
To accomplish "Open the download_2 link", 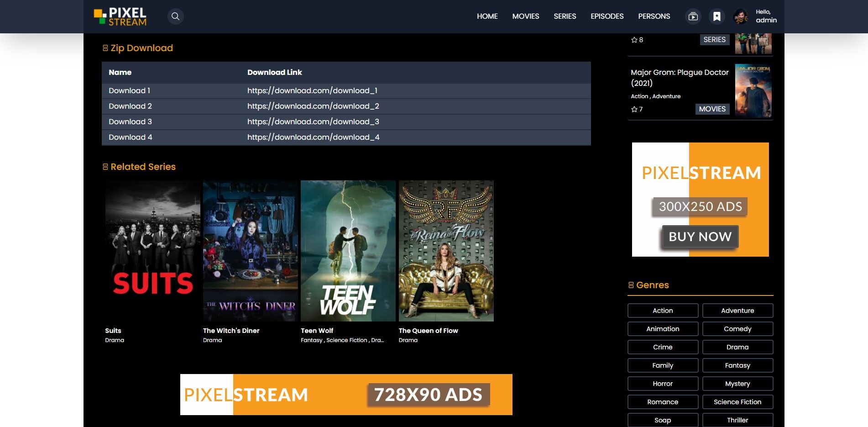I will pyautogui.click(x=313, y=106).
